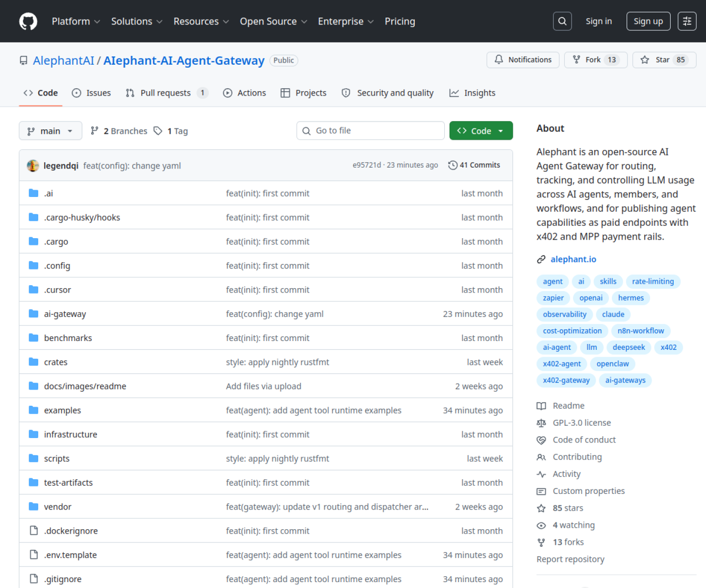
Task: Open commit history via 41 Commits
Action: click(x=474, y=165)
